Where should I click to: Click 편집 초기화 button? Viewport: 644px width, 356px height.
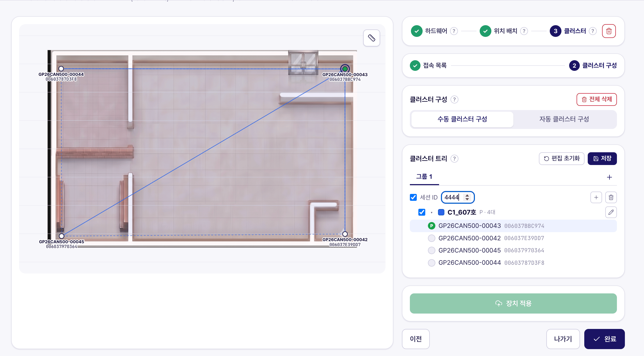point(561,159)
